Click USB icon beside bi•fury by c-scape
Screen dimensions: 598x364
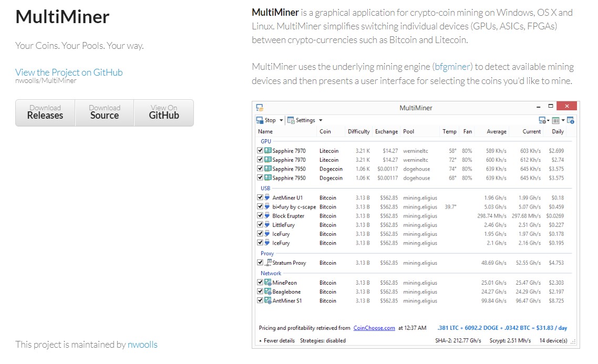pyautogui.click(x=267, y=206)
